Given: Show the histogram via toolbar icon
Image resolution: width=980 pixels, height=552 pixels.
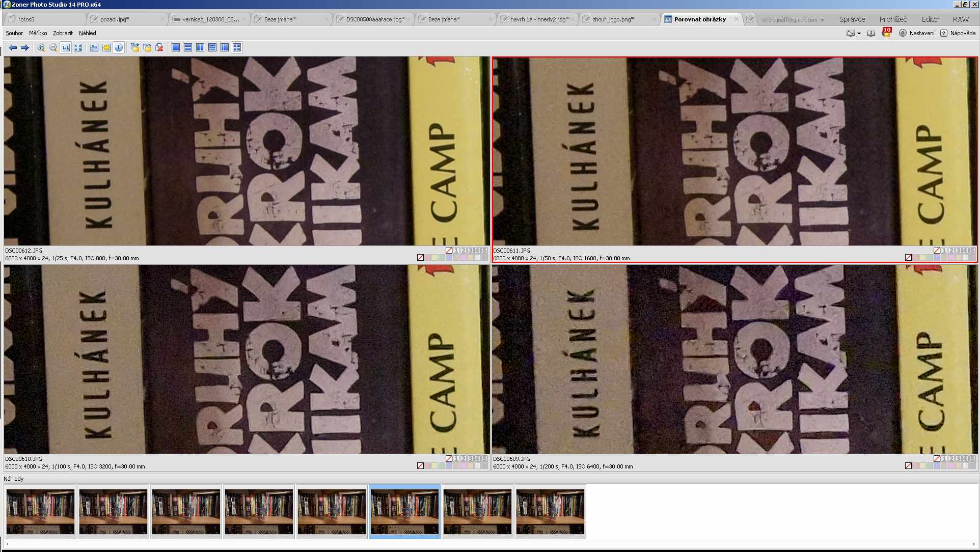Looking at the screenshot, I should tap(94, 47).
